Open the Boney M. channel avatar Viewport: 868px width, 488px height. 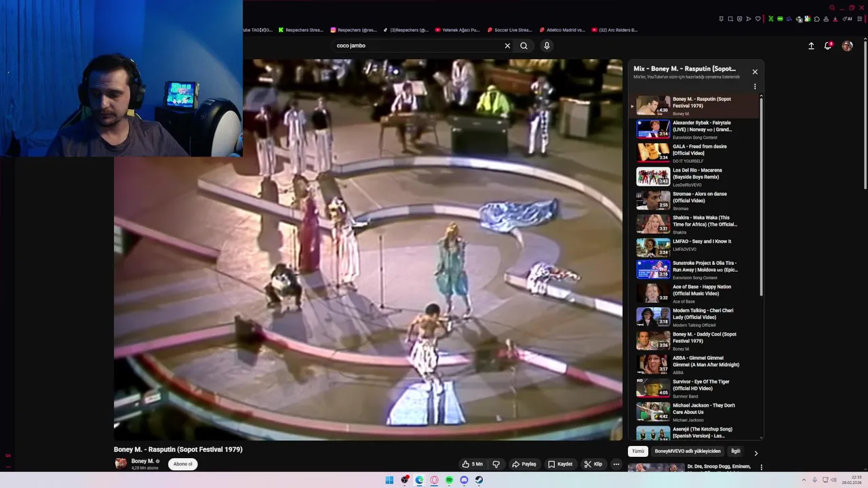click(x=121, y=464)
